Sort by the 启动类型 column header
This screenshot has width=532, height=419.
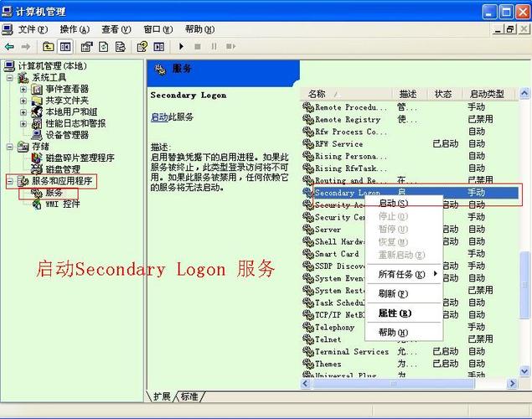(x=488, y=94)
